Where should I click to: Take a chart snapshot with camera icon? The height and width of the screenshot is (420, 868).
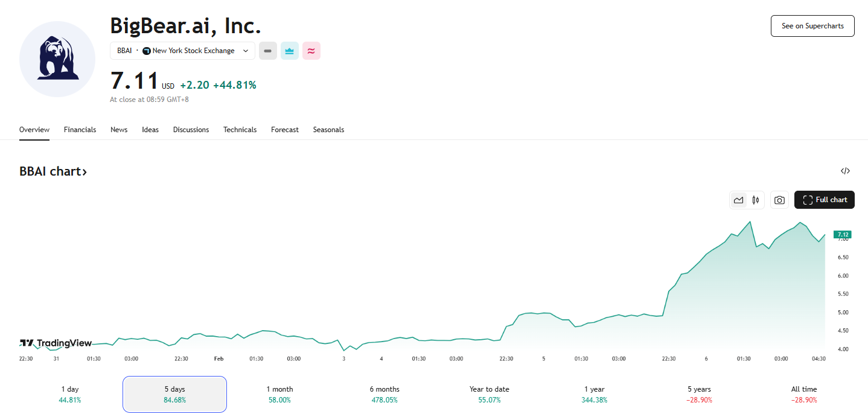tap(779, 200)
